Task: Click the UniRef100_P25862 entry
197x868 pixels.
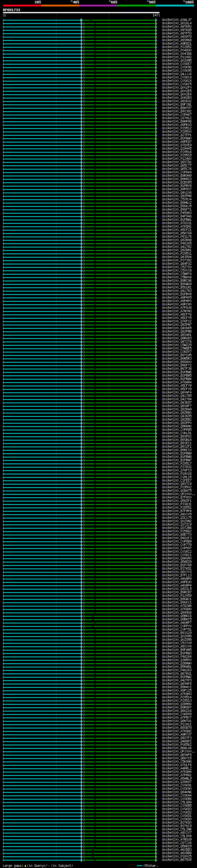Action: tap(176, 531)
